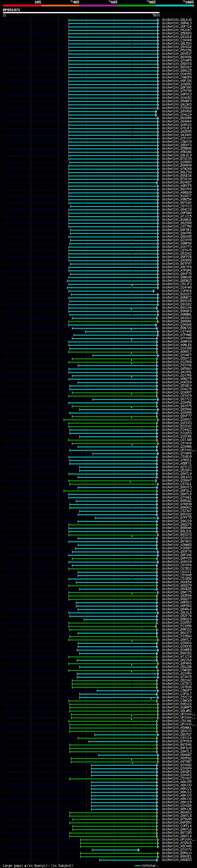Screen dimensions: 197x868
Task: Click the cyan ~100% identity legend segment
Action: tap(175, 6)
